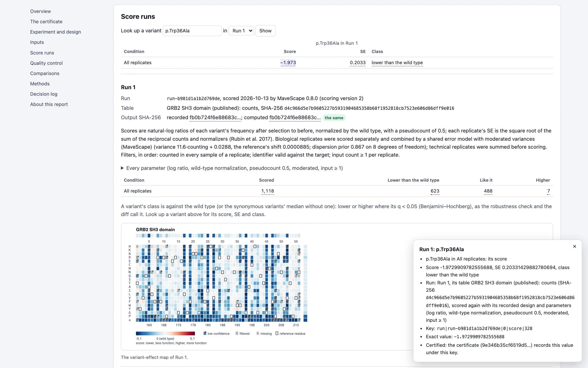Click the computed hash fb0b724f6e88683c
The height and width of the screenshot is (368, 588).
[295, 117]
